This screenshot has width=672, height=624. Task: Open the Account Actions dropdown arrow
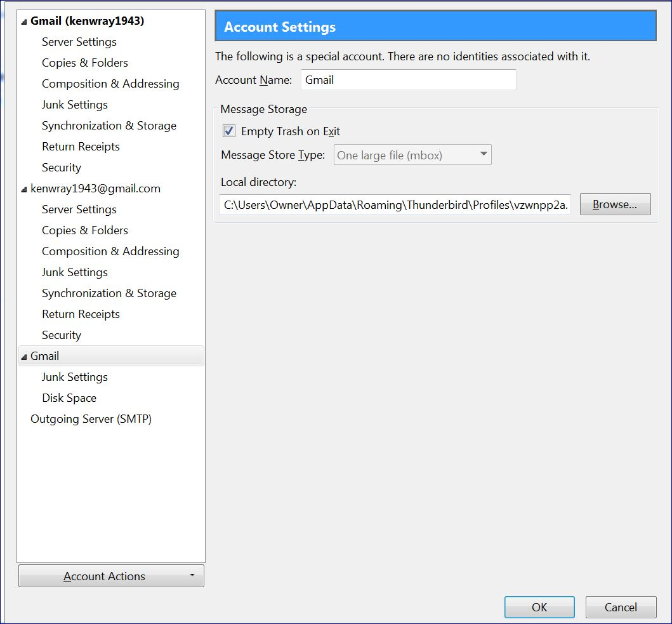click(192, 575)
